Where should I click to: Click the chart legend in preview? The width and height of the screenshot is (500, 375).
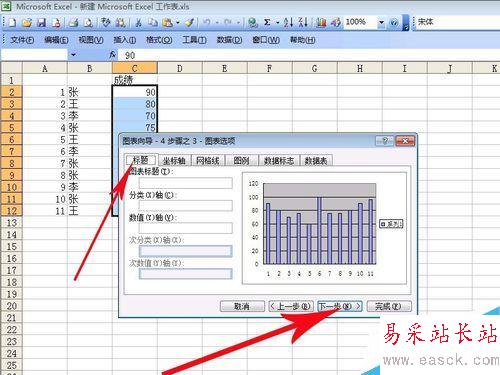pos(391,224)
